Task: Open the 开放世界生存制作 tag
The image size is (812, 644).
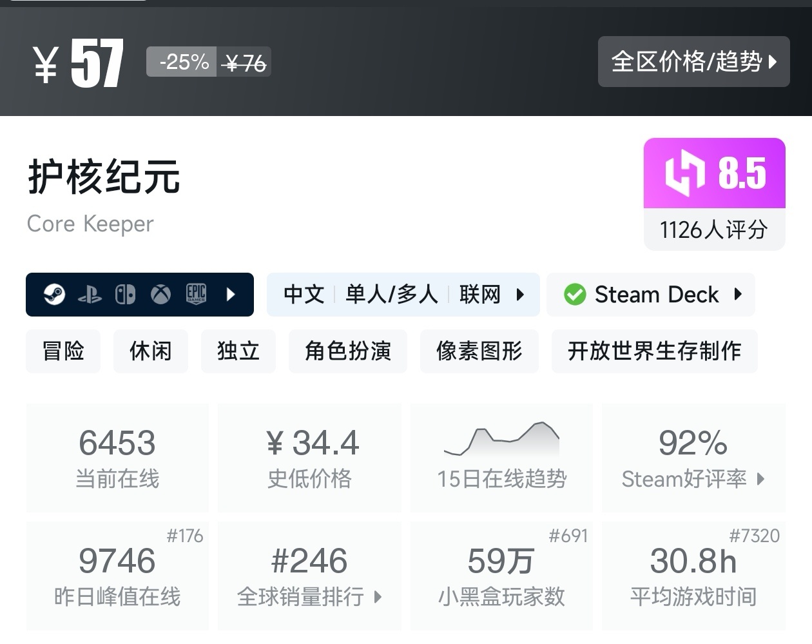Action: 654,351
